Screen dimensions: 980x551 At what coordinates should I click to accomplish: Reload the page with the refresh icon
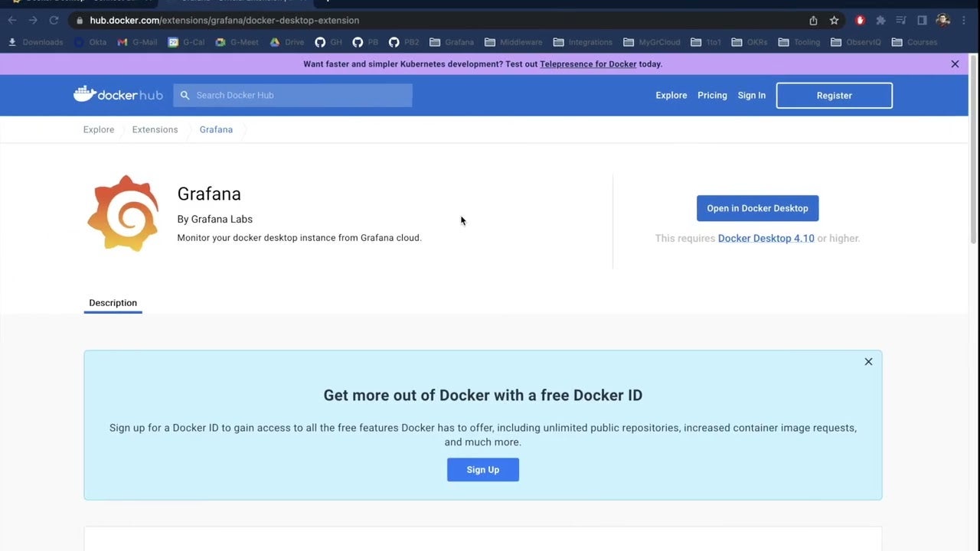point(54,20)
